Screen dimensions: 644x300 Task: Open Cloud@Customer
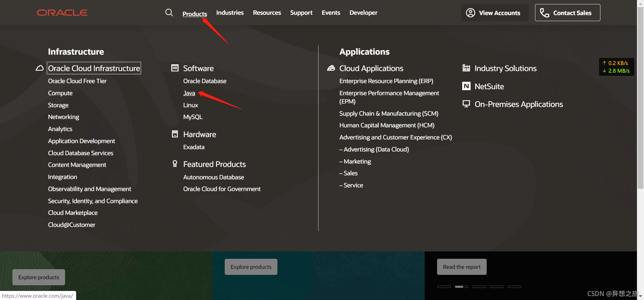[71, 225]
